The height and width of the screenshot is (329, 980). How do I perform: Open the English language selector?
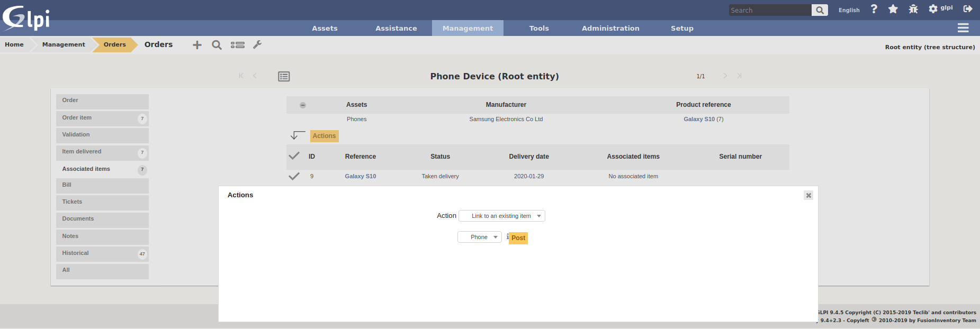[849, 10]
